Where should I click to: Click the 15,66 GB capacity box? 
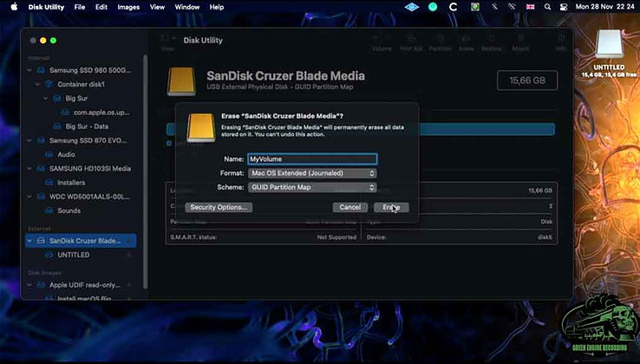(527, 81)
